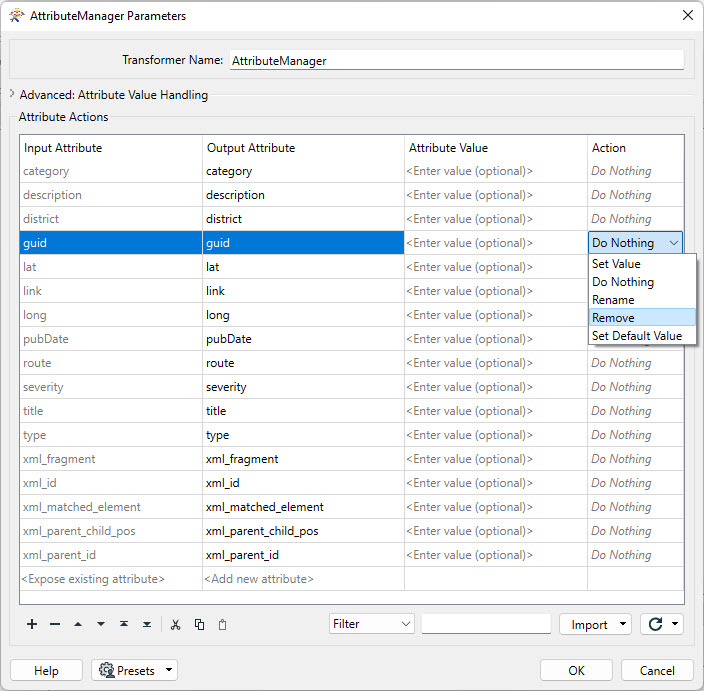This screenshot has height=691, width=704.
Task: Click xml_parent_child_pos output attribute cell
Action: point(303,531)
